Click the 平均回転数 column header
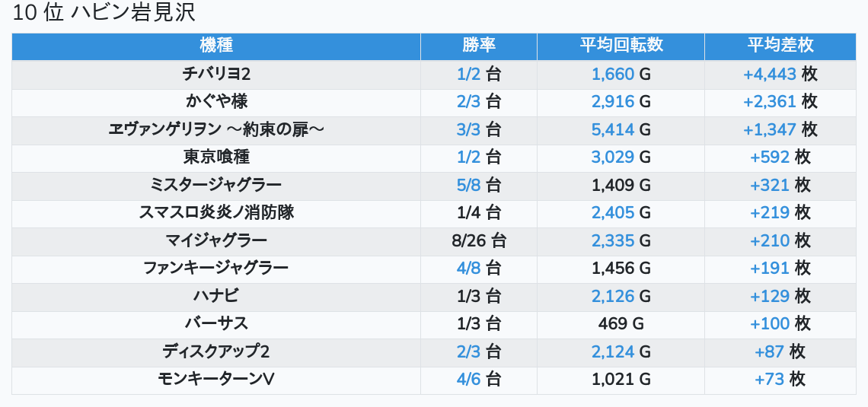Image resolution: width=868 pixels, height=407 pixels. (621, 46)
